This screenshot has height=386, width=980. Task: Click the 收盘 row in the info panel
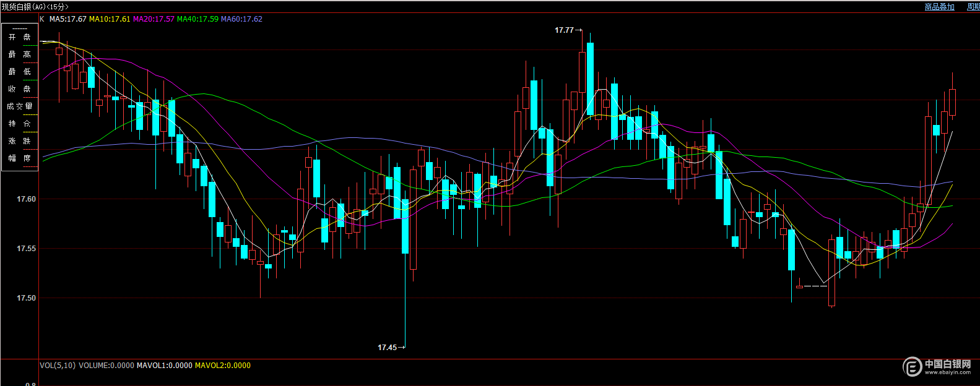pyautogui.click(x=20, y=89)
